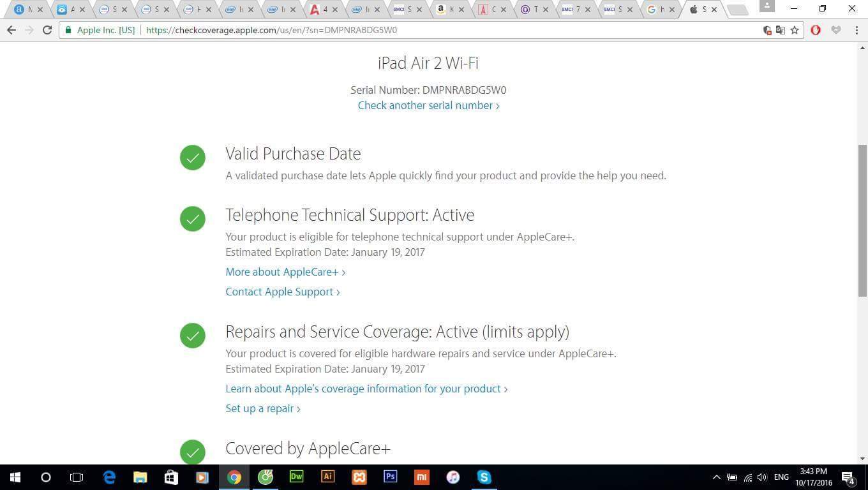Close the active Apple tab
The image size is (868, 490).
click(714, 10)
